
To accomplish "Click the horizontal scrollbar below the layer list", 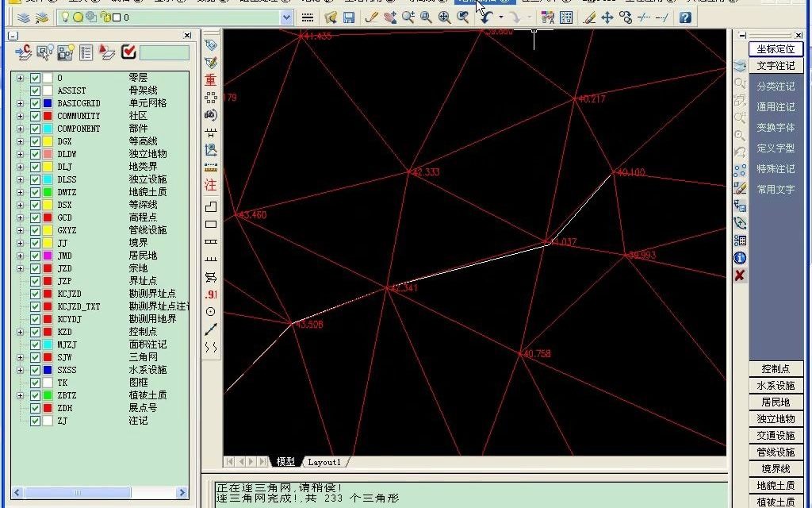I will [x=79, y=493].
